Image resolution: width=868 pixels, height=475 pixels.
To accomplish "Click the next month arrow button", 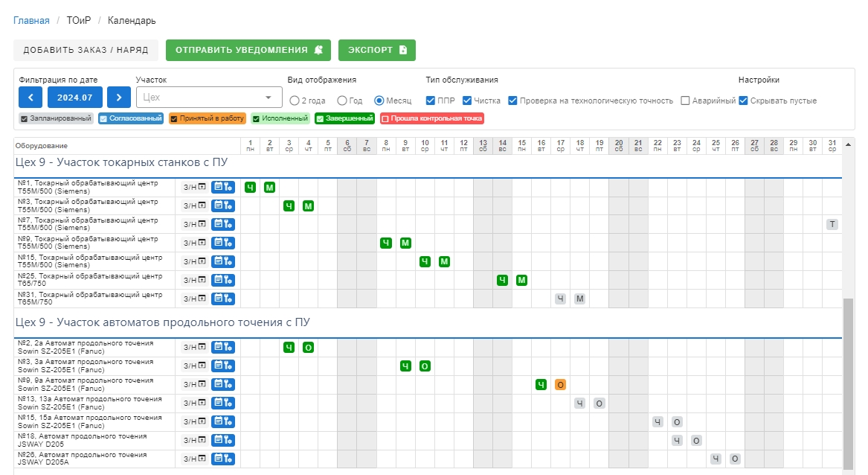I will [x=119, y=98].
